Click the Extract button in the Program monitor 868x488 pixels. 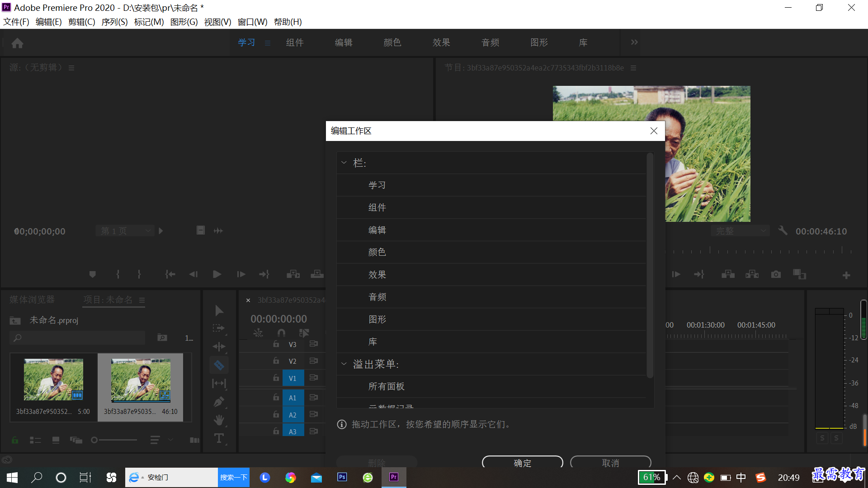point(752,274)
